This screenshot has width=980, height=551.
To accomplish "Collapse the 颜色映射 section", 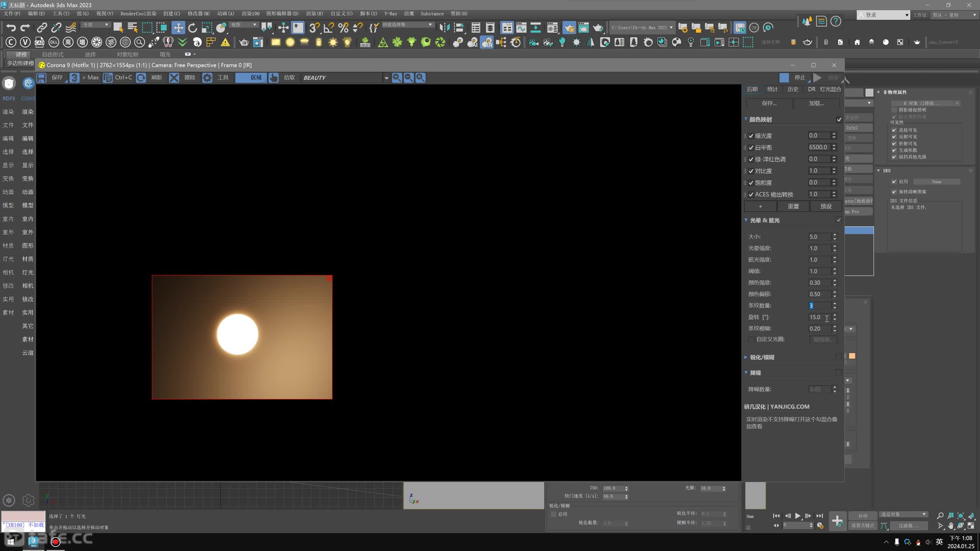I will [746, 119].
